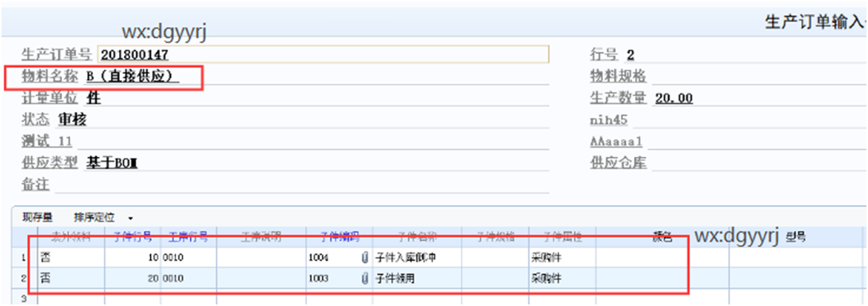Select the 否 cell in the 1003 row

pyautogui.click(x=71, y=279)
